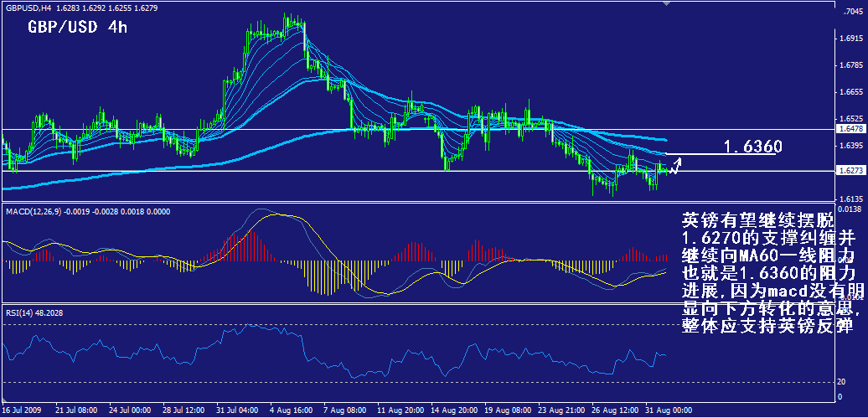
Task: Click the 1.6273 current price tag
Action: [850, 171]
